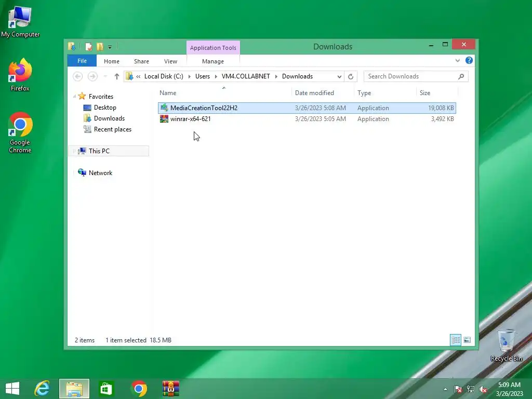Image resolution: width=532 pixels, height=399 pixels.
Task: Switch to Large icons view button
Action: (x=467, y=340)
